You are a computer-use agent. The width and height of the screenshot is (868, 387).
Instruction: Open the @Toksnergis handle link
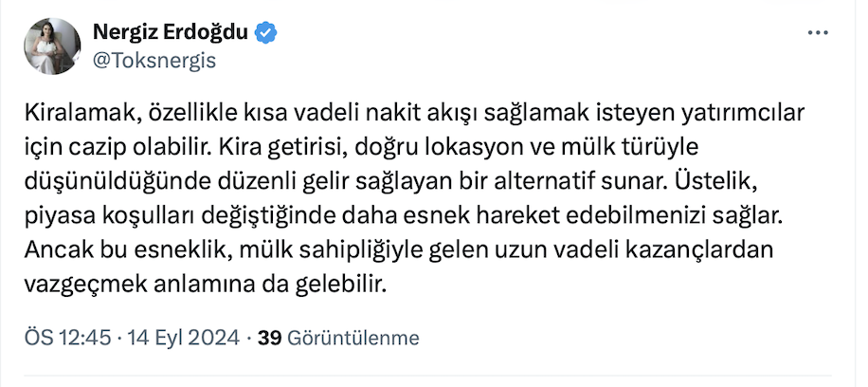tap(154, 61)
